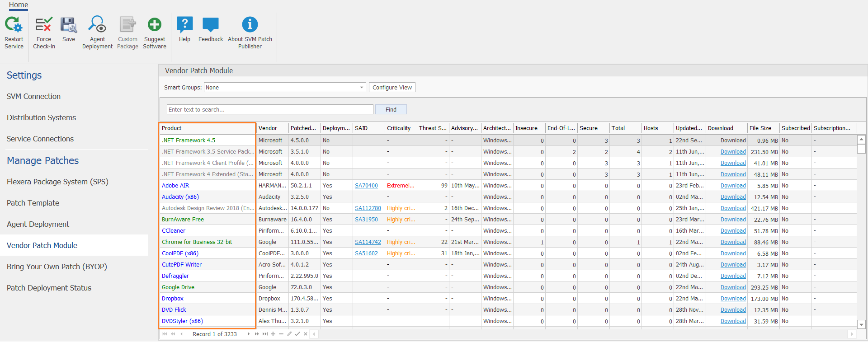This screenshot has width=868, height=342.
Task: Go to previous record in navigator
Action: point(181,334)
